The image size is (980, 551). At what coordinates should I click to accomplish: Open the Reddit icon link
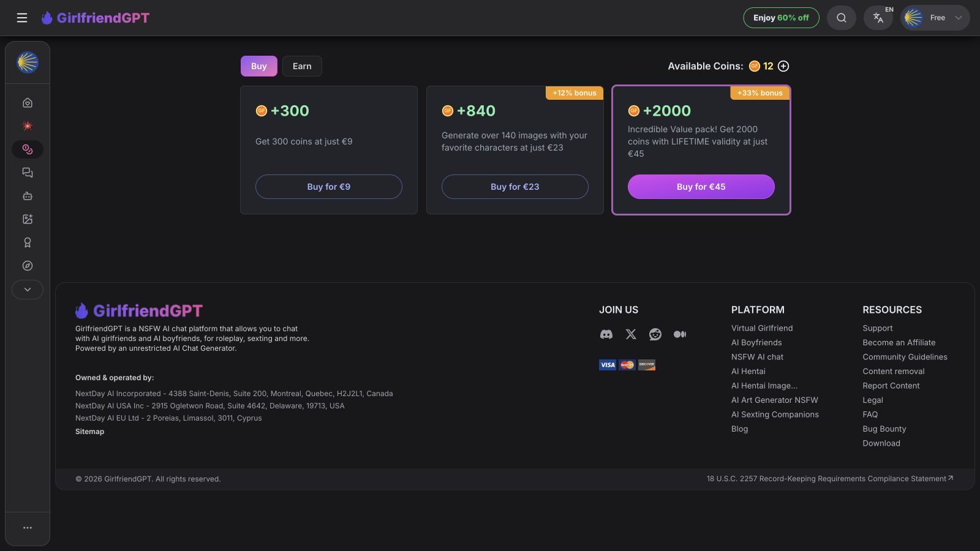pos(655,334)
